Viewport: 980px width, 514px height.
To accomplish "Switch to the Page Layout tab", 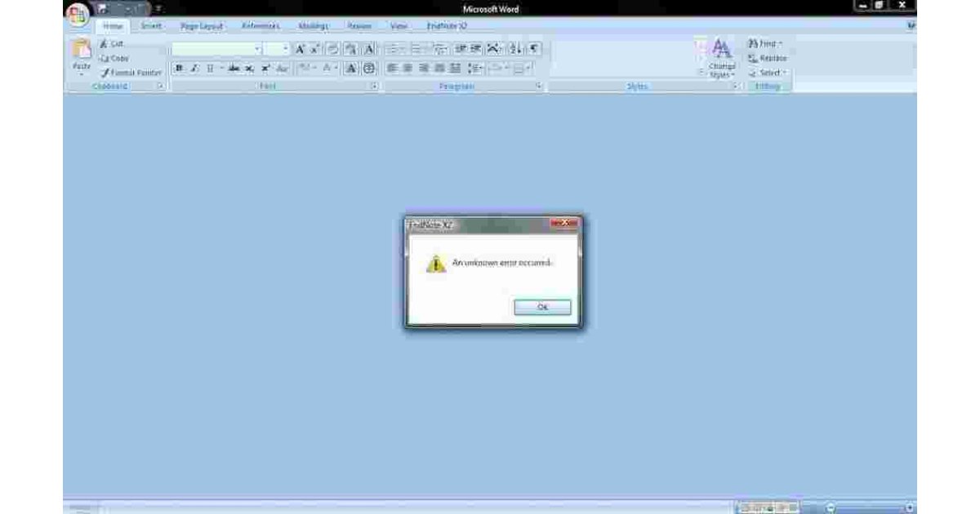I will point(201,26).
